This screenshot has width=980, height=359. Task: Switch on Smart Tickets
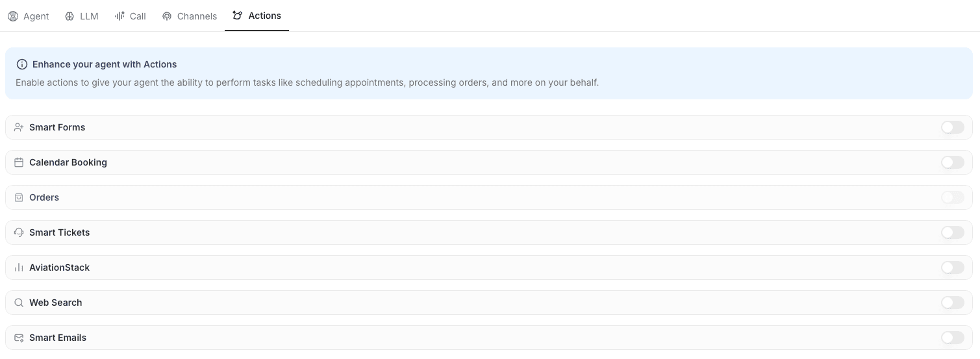pyautogui.click(x=952, y=232)
